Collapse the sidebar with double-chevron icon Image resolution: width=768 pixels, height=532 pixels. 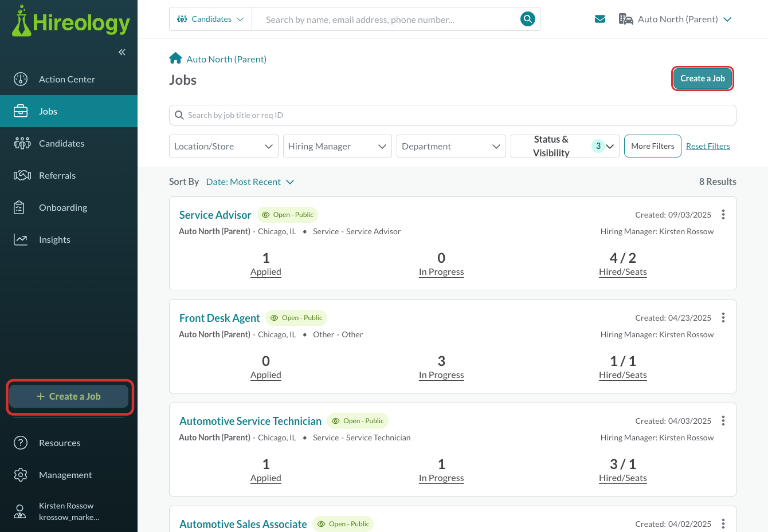[x=122, y=52]
